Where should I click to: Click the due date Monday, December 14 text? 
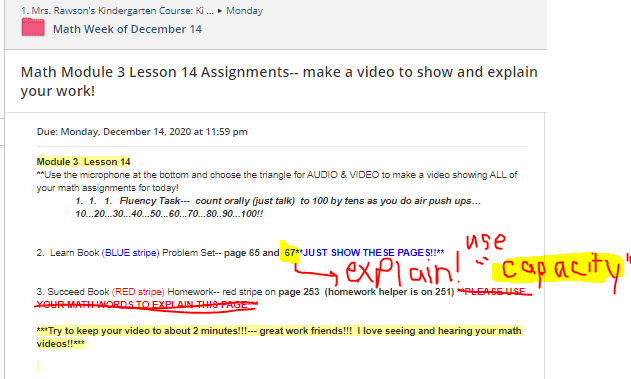tap(142, 132)
